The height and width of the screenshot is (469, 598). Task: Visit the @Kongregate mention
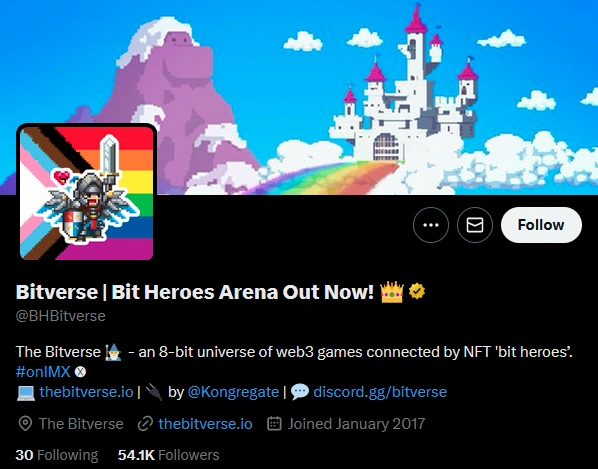coord(233,392)
